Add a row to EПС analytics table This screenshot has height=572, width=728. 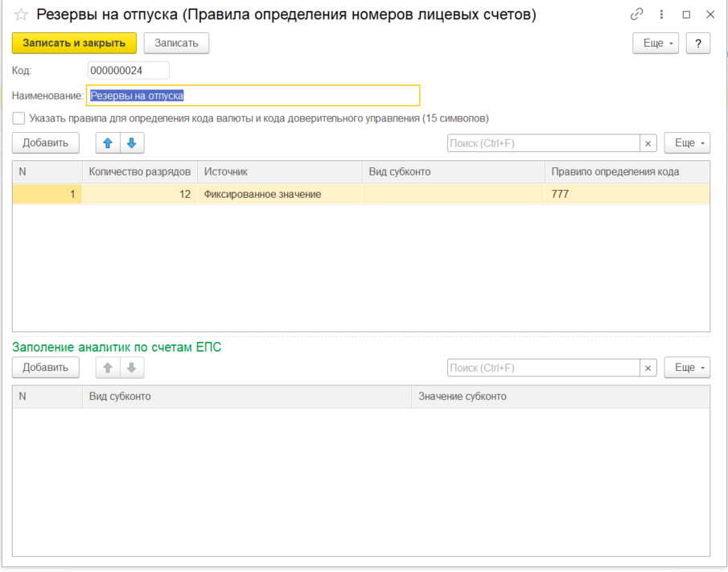tap(46, 367)
